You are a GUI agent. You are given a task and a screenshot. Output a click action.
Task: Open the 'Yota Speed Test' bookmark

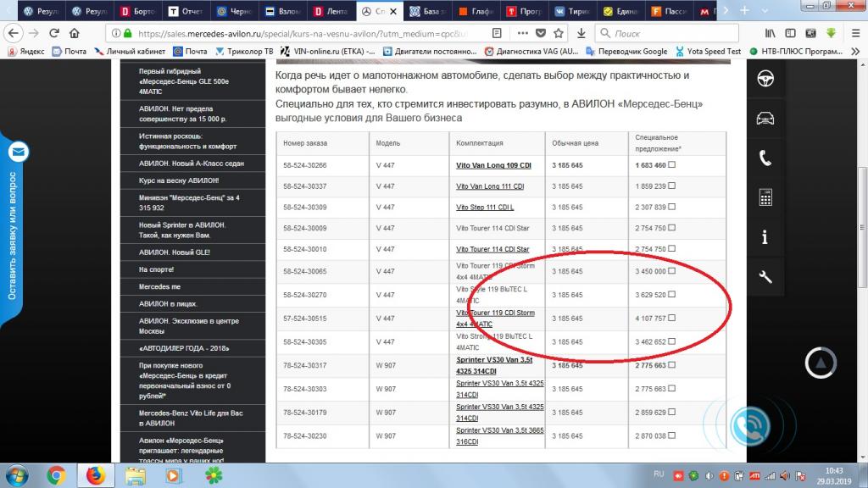708,52
